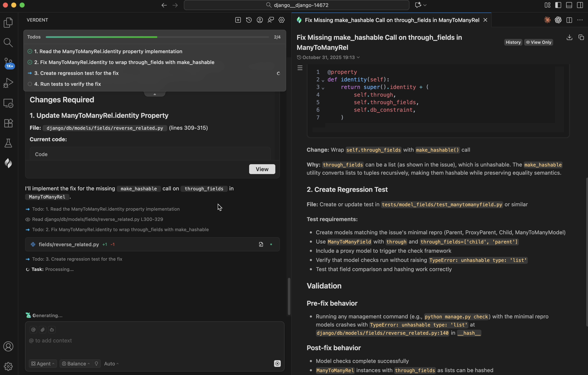Open the Verdent flame icon in sidebar
This screenshot has height=375, width=588.
click(8, 163)
